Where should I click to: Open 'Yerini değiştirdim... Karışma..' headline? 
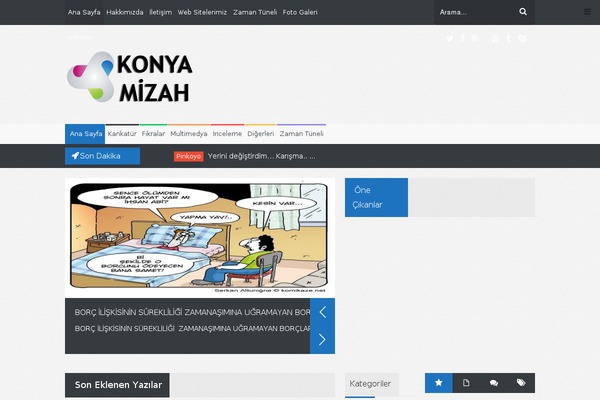[261, 156]
